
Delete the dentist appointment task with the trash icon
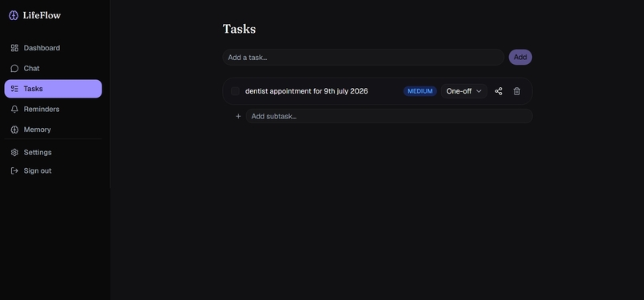coord(517,91)
